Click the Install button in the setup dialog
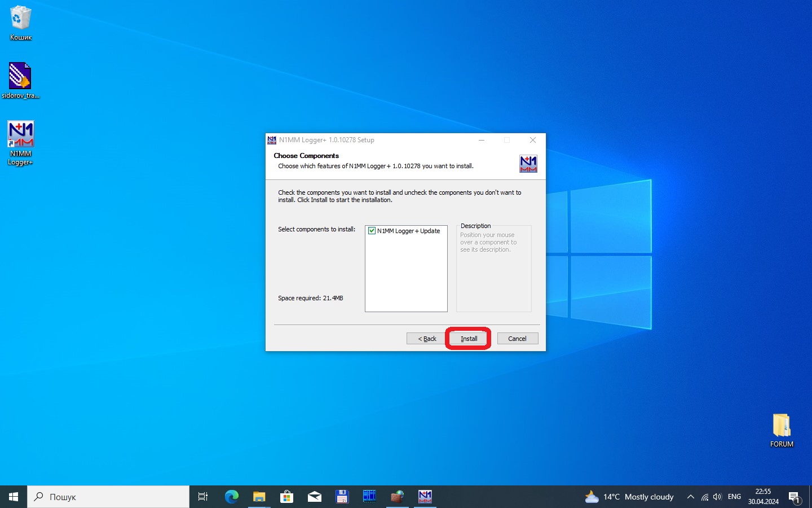Image resolution: width=812 pixels, height=508 pixels. coord(469,339)
